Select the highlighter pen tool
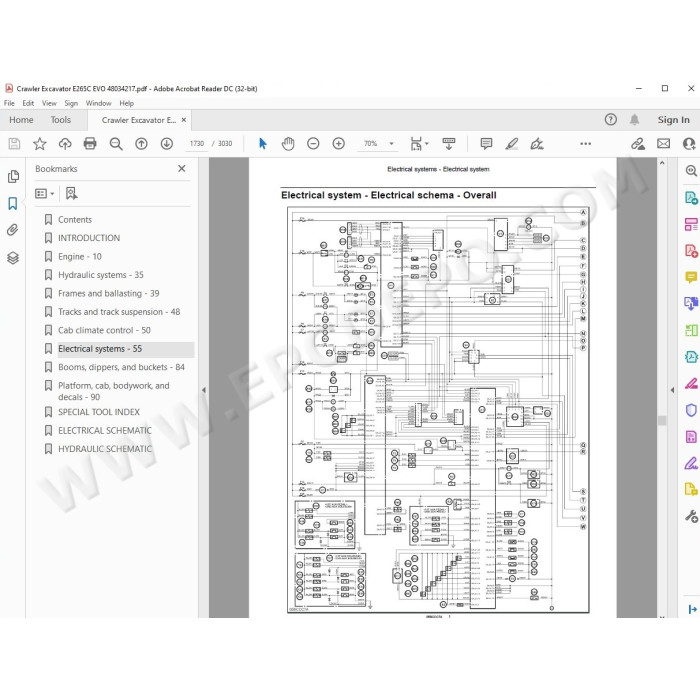This screenshot has height=700, width=700. 512,143
